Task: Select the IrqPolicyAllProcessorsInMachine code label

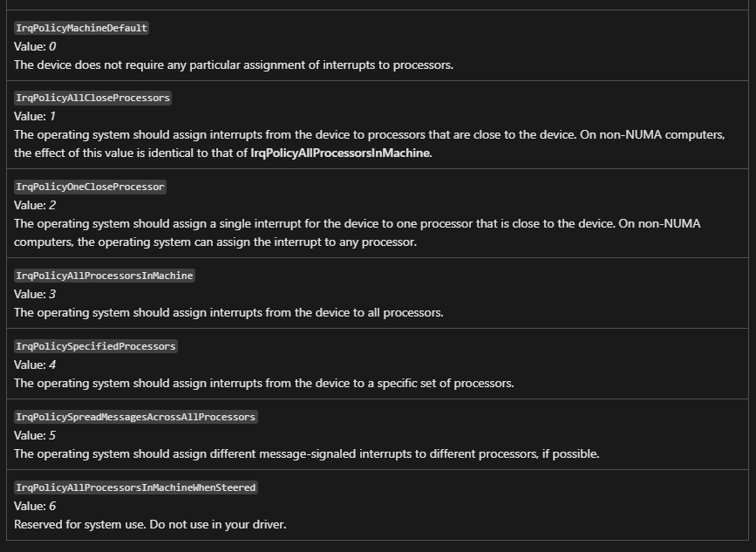Action: [105, 276]
